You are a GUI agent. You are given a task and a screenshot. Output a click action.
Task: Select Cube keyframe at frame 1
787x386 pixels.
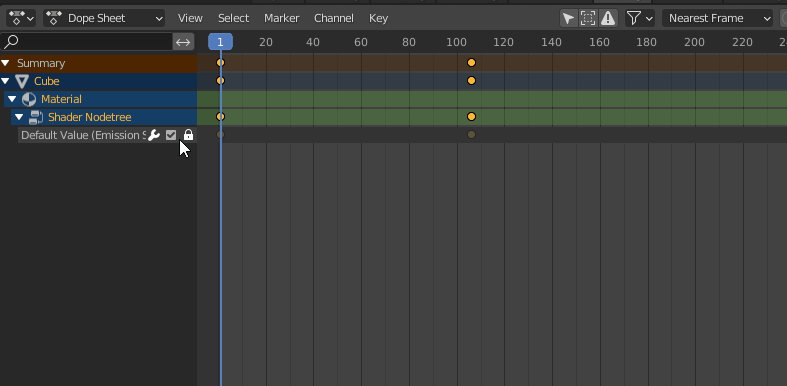pyautogui.click(x=220, y=81)
